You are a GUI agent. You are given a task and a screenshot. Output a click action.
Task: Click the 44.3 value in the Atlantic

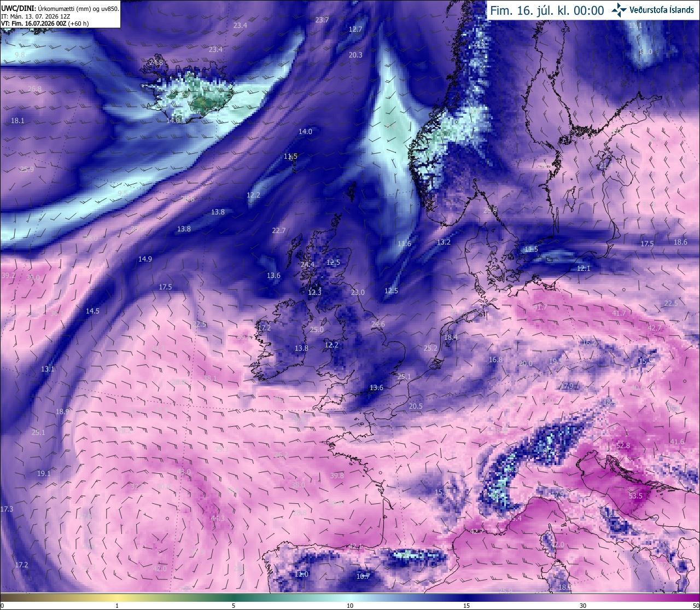(x=218, y=518)
